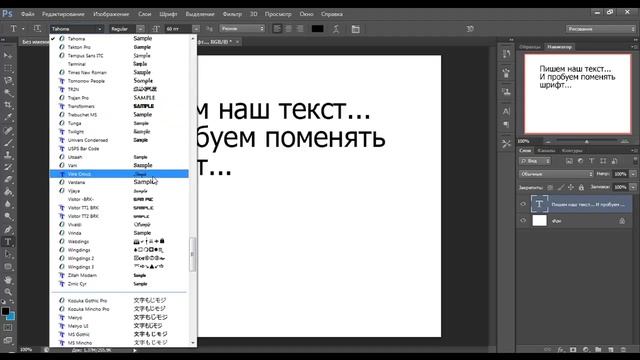The image size is (640, 360).
Task: Click the font list scrollbar thumb
Action: 193,254
